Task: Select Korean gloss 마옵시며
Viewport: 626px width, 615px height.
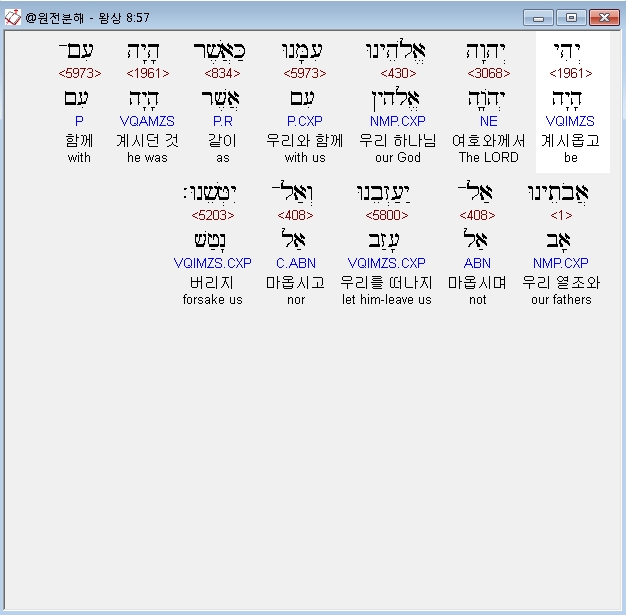Action: tap(477, 283)
